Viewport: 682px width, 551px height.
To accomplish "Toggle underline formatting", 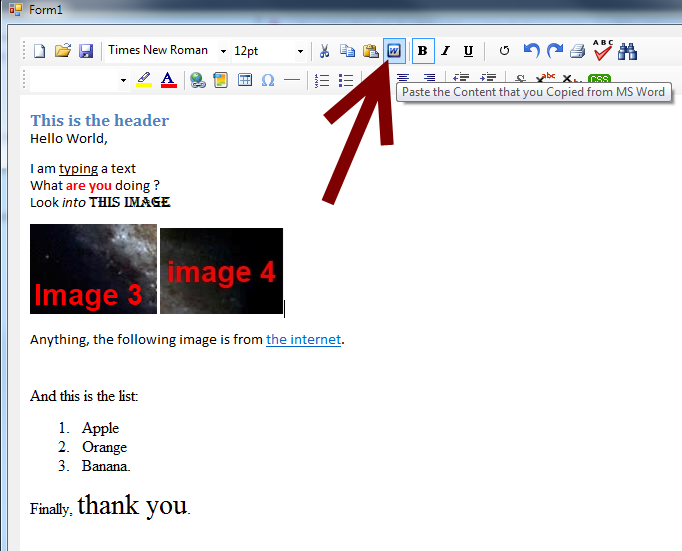I will [x=468, y=51].
